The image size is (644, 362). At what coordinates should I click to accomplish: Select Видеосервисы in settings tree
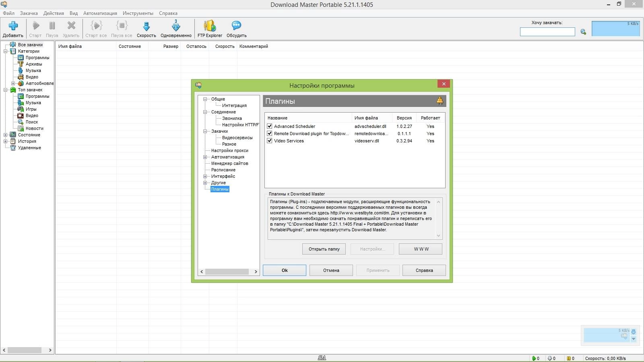coord(237,138)
